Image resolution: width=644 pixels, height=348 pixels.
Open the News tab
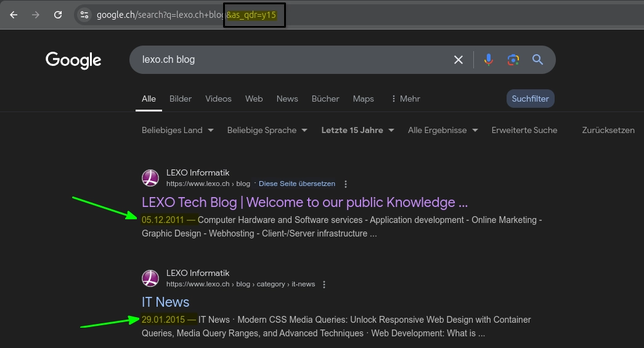[x=287, y=99]
